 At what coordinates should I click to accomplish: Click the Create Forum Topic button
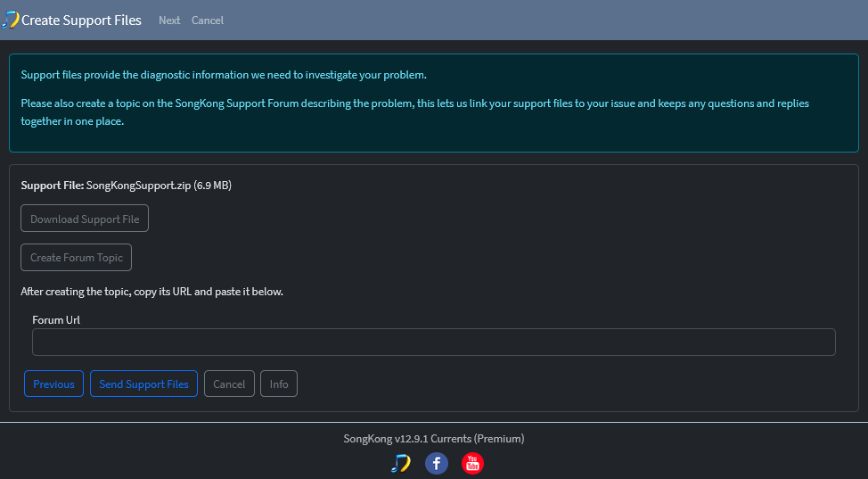click(x=77, y=257)
